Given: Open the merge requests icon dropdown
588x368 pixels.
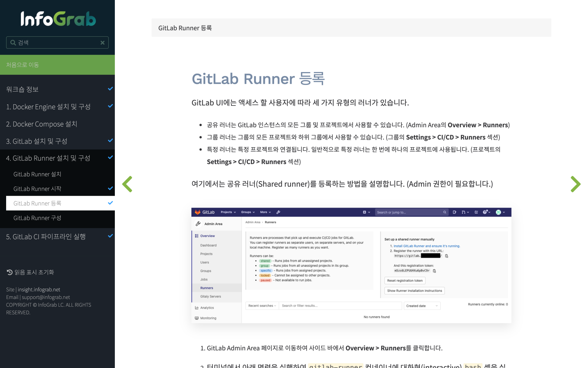Looking at the screenshot, I should (465, 212).
